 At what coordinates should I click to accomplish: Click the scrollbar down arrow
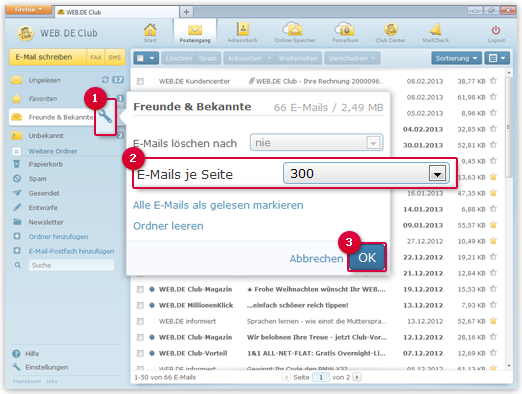[509, 366]
